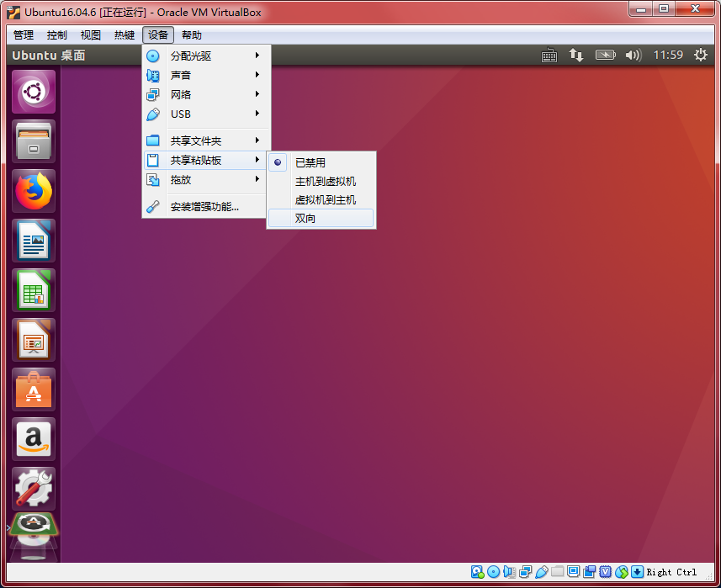Click mouse integration status icon
721x588 pixels.
tap(621, 572)
